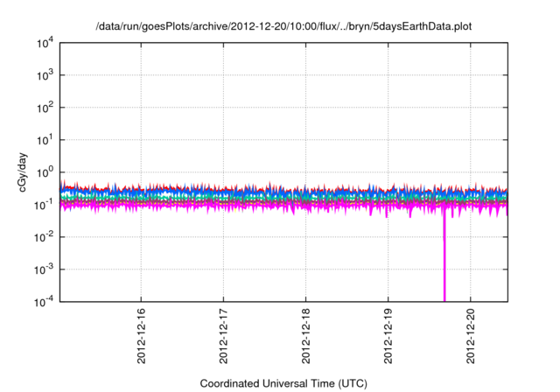Click the plot title file path text

point(283,27)
